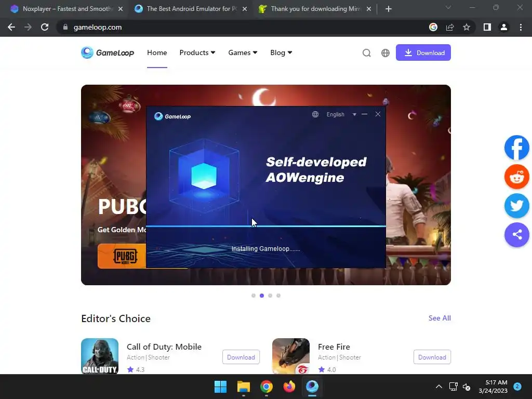Download Call of Duty: Mobile
The width and height of the screenshot is (532, 399).
pyautogui.click(x=241, y=357)
